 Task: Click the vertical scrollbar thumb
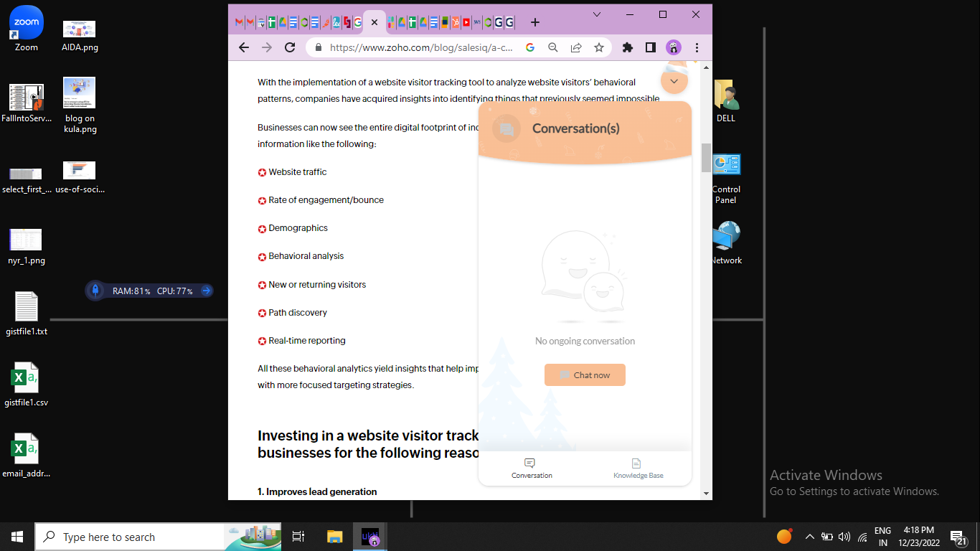click(x=706, y=158)
